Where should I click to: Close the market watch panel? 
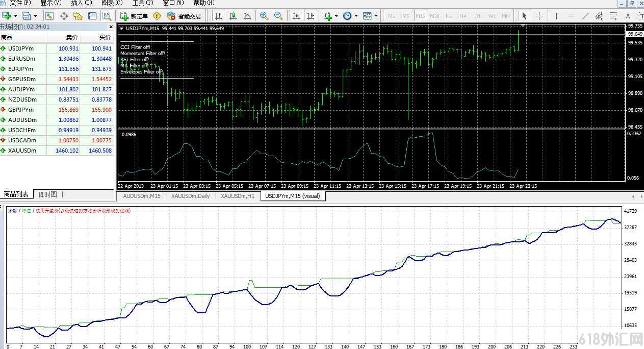click(x=111, y=27)
